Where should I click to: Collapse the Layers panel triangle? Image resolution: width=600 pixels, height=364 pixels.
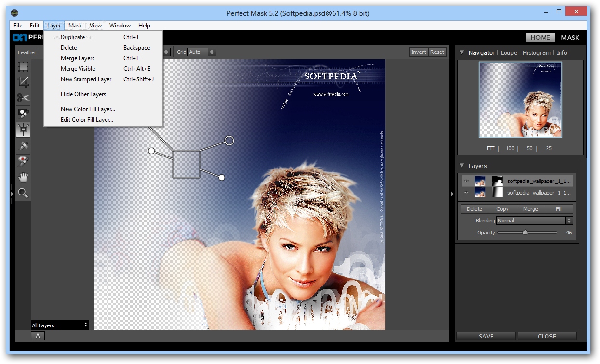(x=462, y=166)
